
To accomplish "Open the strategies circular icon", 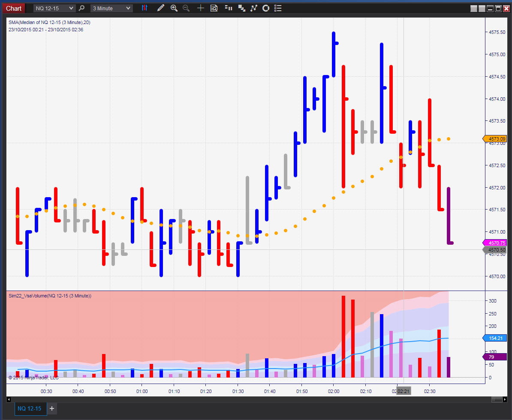I will click(x=266, y=8).
